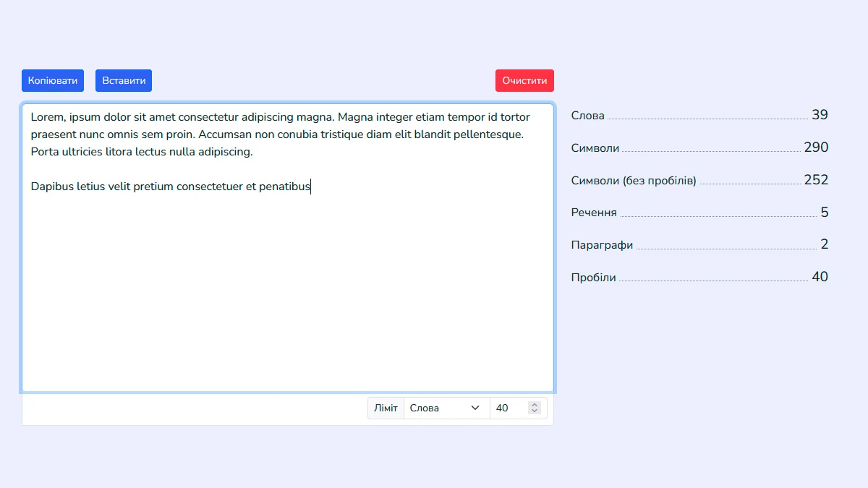Image resolution: width=868 pixels, height=488 pixels.
Task: Click the Речення statistic label
Action: tap(593, 213)
